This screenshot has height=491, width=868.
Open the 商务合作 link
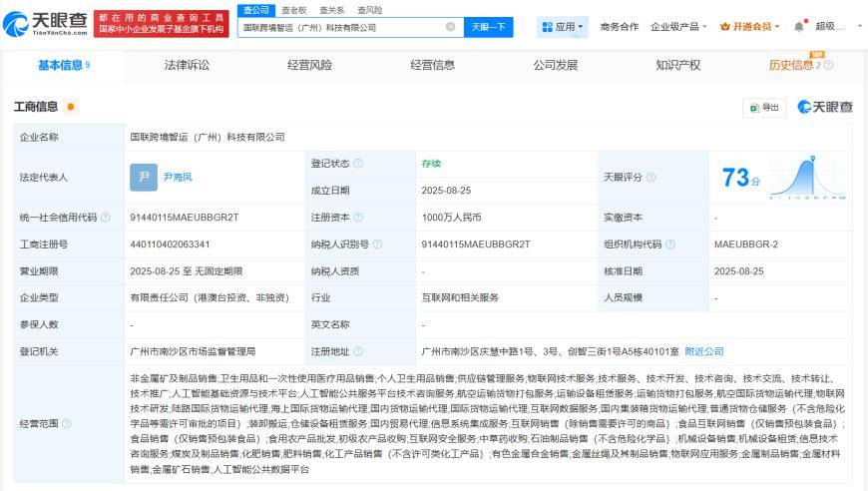point(619,27)
